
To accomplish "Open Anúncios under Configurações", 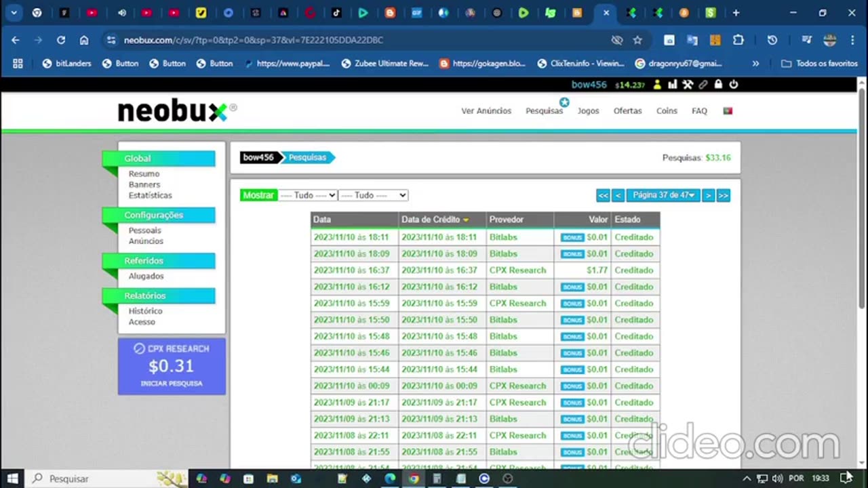I will pyautogui.click(x=146, y=241).
